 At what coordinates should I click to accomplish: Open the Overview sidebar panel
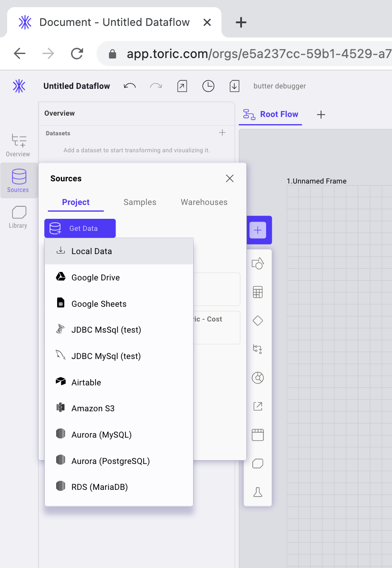pos(18,145)
